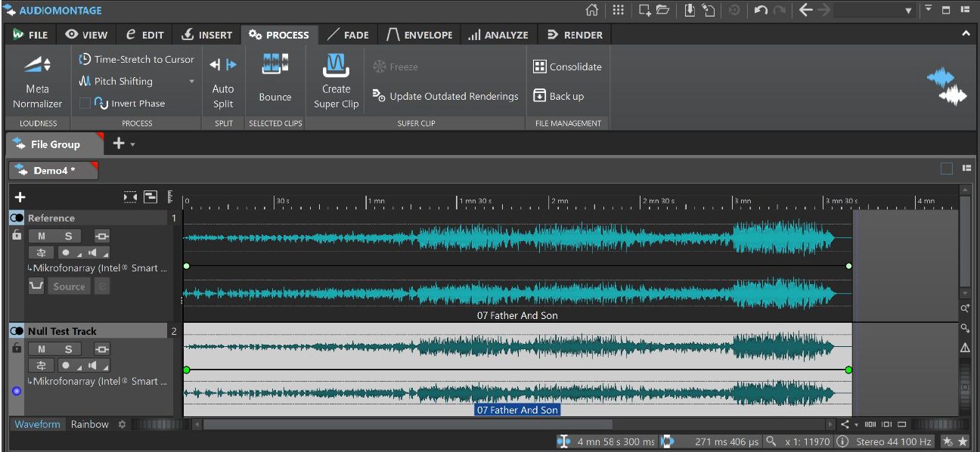Click the 2 mn mark on the time ruler

pyautogui.click(x=558, y=201)
